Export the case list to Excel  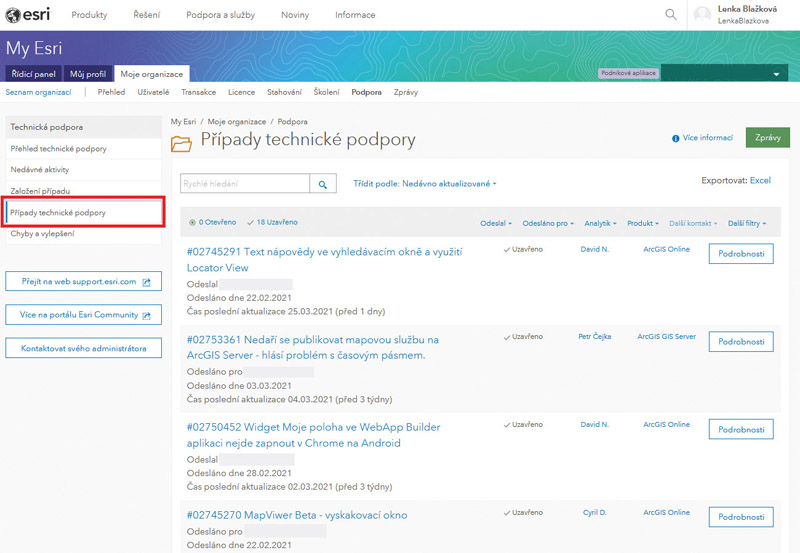point(760,181)
